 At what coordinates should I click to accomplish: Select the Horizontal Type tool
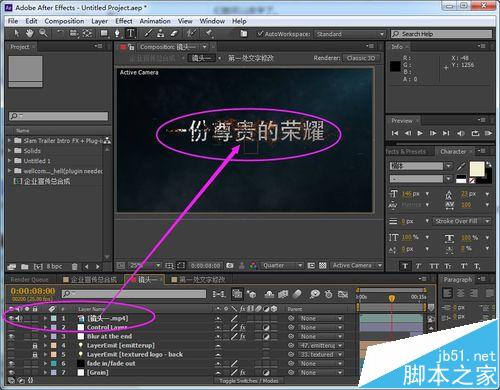[x=131, y=33]
